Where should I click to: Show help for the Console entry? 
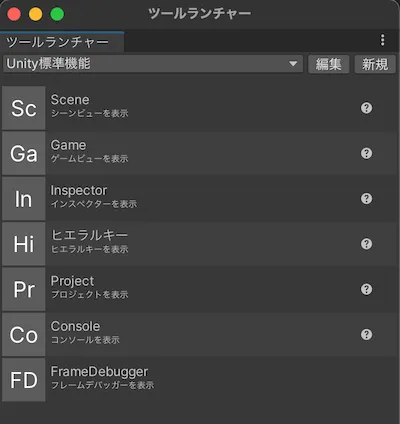(x=366, y=335)
